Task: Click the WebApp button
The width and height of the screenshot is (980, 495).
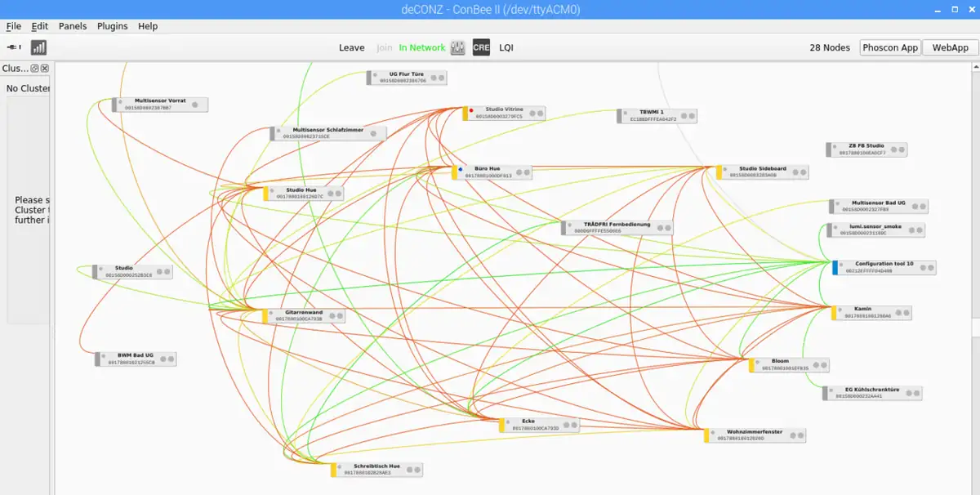Action: [x=950, y=48]
